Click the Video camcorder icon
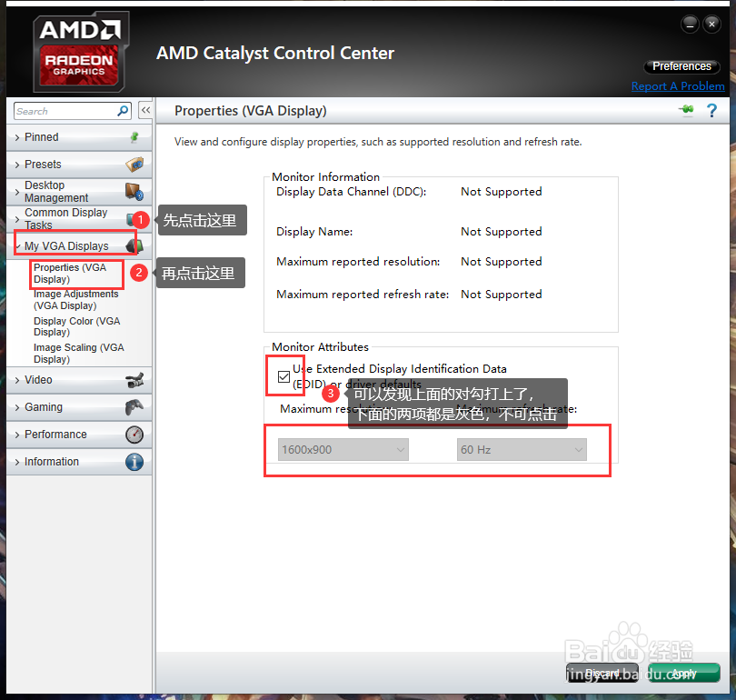Viewport: 736px width, 700px height. coord(134,380)
